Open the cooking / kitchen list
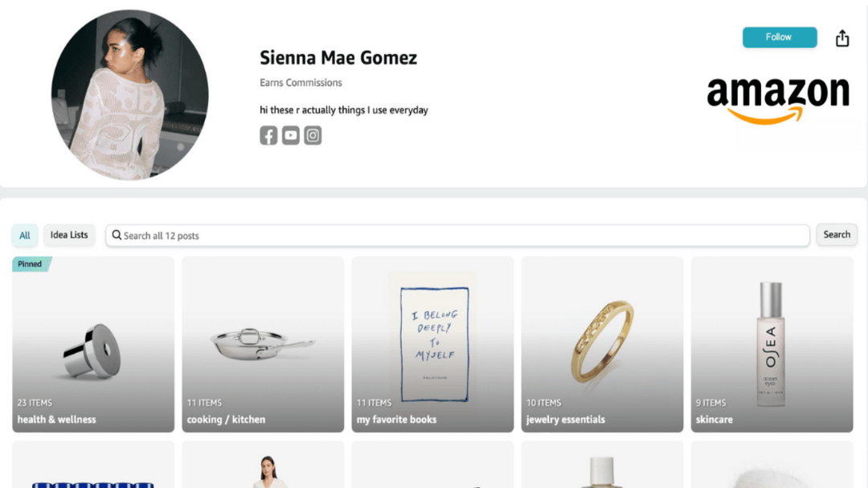This screenshot has width=868, height=488. pos(263,344)
